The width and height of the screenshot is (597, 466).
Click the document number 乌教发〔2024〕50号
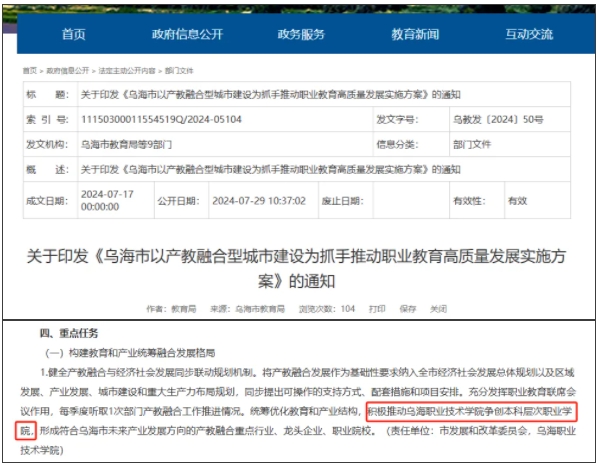tap(498, 120)
